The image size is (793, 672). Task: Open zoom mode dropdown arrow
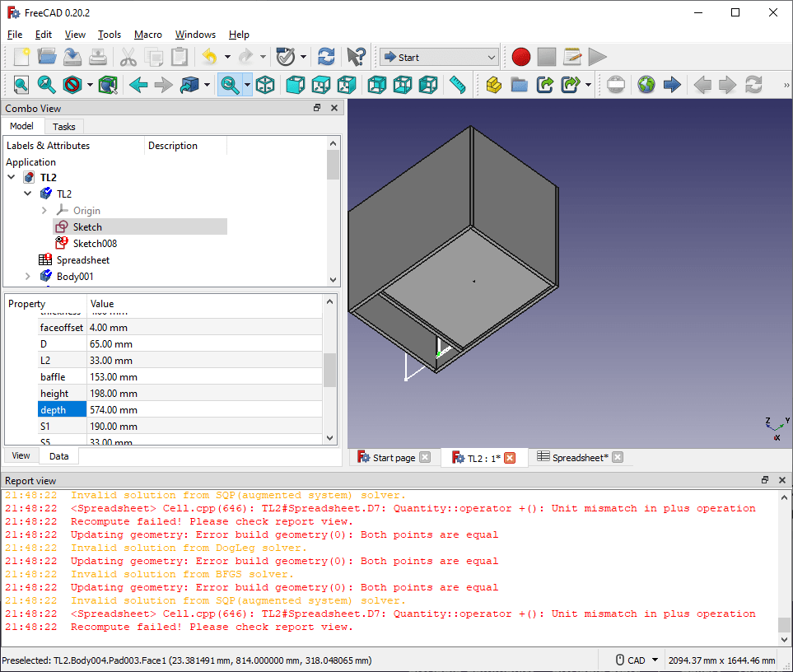point(247,85)
